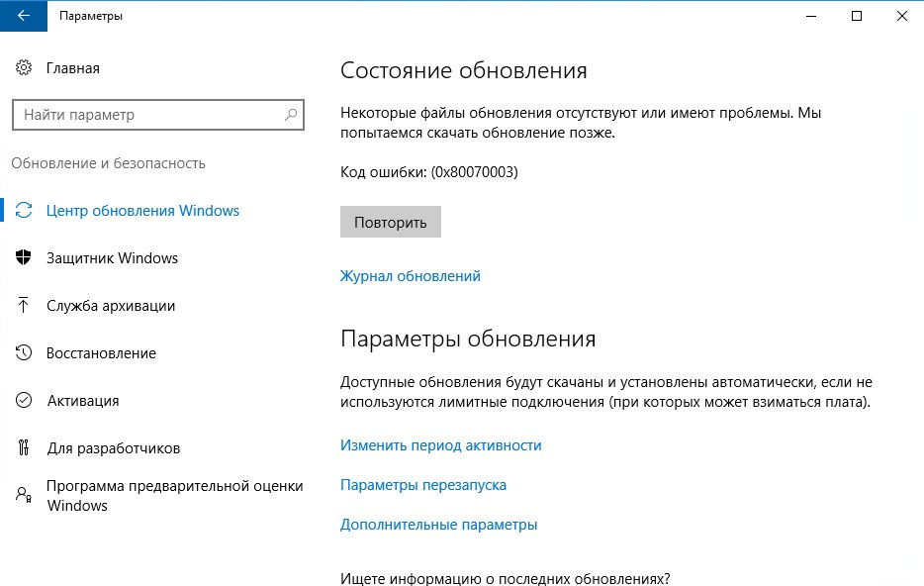Screen dimensions: 924x586
Task: Go to Для разработчиков settings
Action: click(x=113, y=448)
